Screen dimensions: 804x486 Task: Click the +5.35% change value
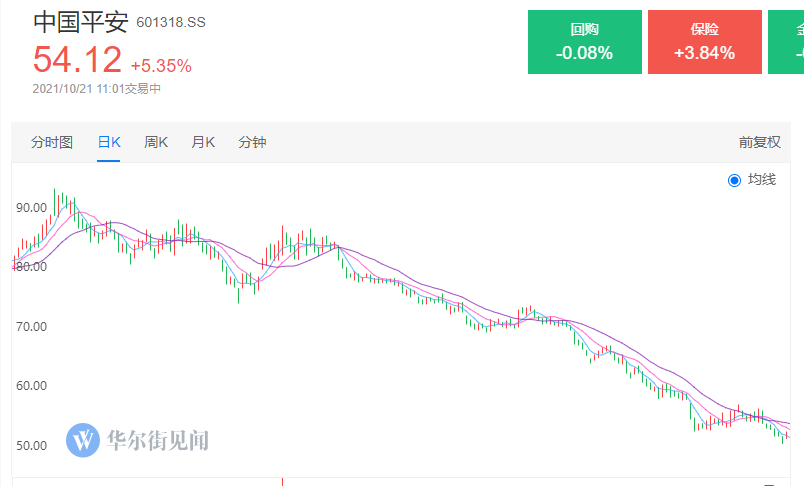coord(161,66)
